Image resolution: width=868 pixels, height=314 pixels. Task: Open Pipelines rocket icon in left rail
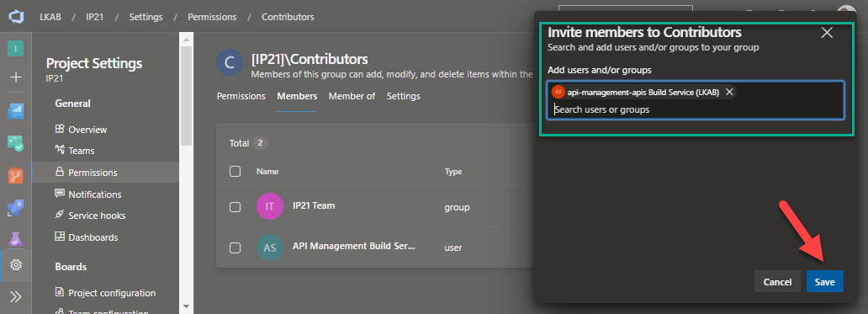pos(15,208)
